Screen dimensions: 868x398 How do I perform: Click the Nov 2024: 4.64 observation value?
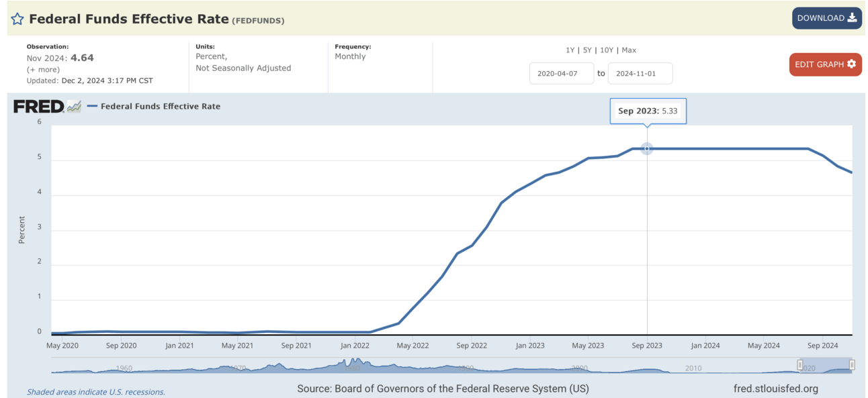pyautogui.click(x=60, y=58)
